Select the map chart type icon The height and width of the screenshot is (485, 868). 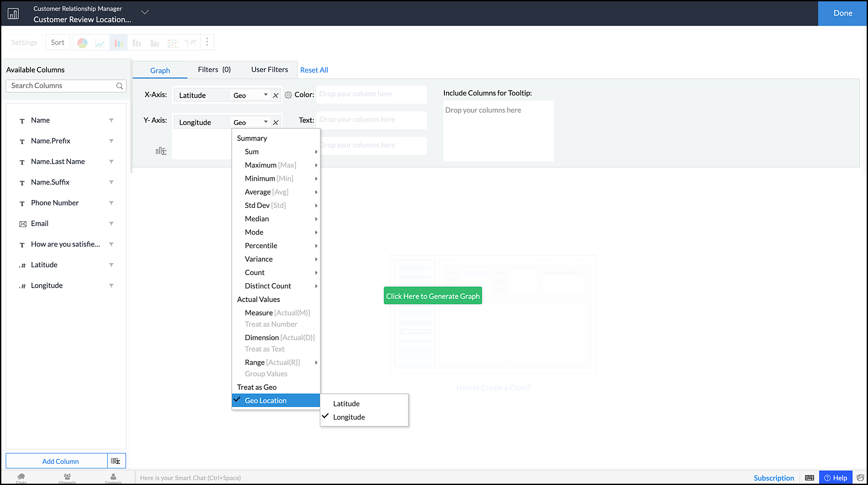190,43
